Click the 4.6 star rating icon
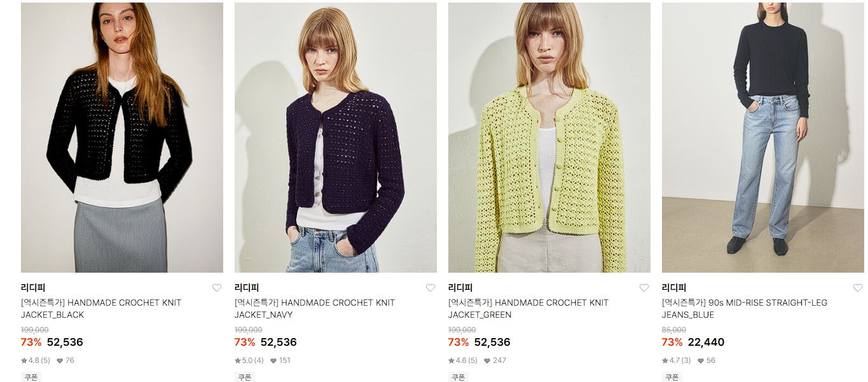The height and width of the screenshot is (382, 868). pyautogui.click(x=451, y=360)
